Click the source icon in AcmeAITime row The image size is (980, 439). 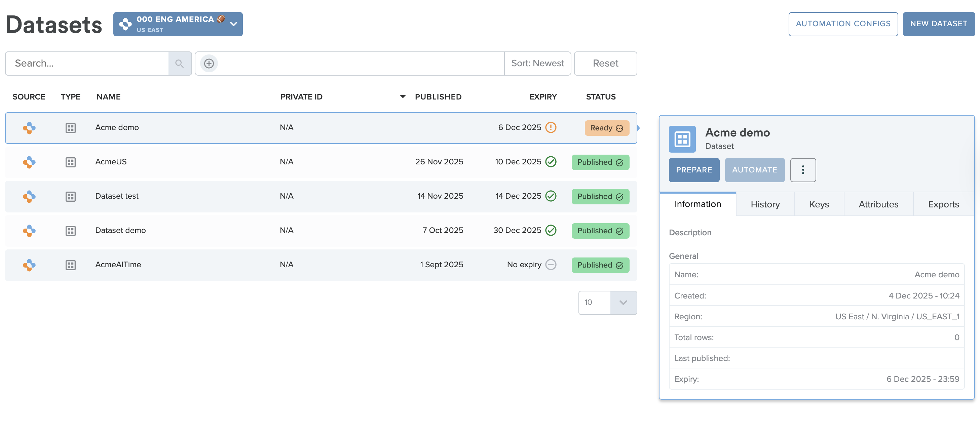pos(29,265)
